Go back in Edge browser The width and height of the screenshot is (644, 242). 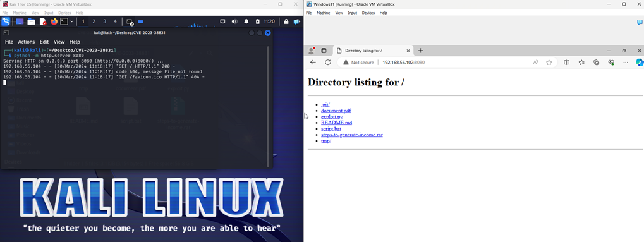point(313,63)
